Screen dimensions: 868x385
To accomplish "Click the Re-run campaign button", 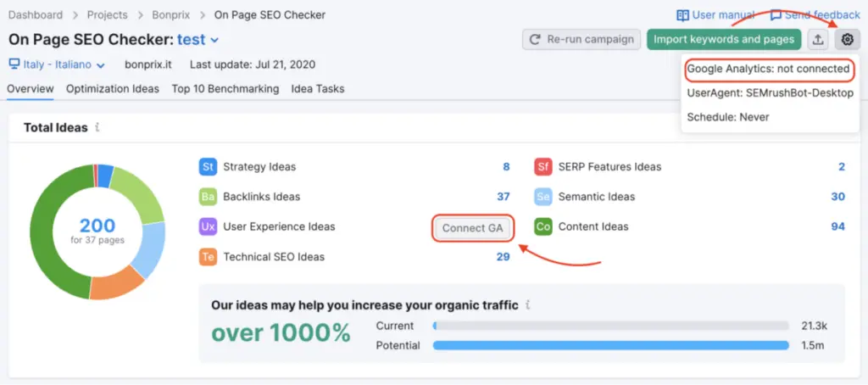I will (581, 39).
